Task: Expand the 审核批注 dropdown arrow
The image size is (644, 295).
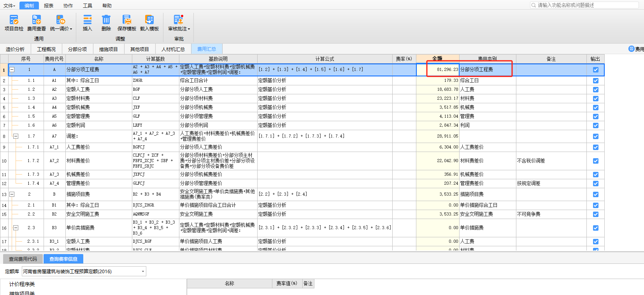Action: [x=189, y=29]
